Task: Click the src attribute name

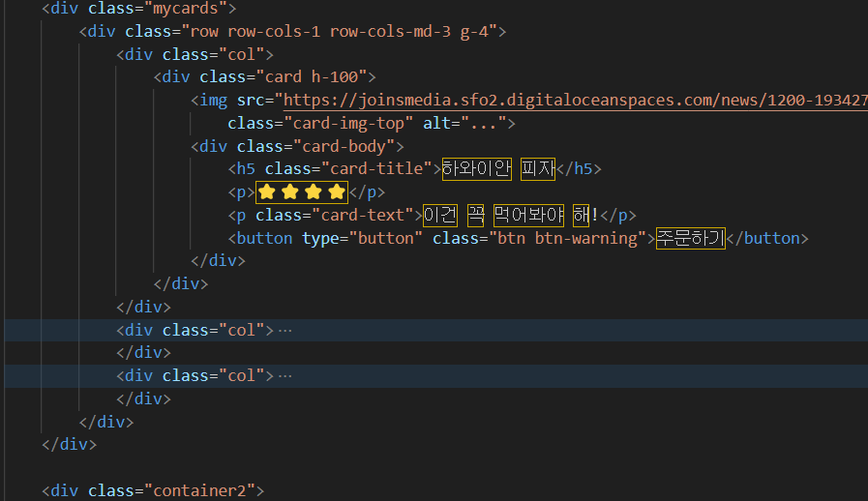Action: (251, 101)
